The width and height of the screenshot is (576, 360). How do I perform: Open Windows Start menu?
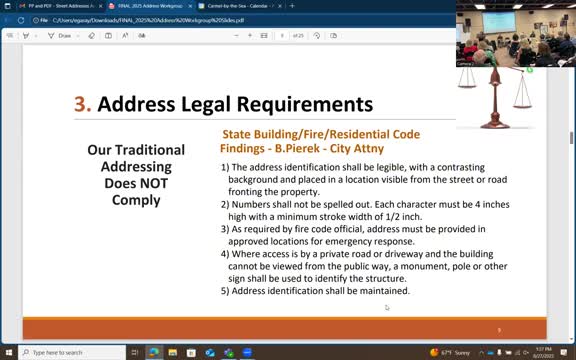(x=9, y=353)
